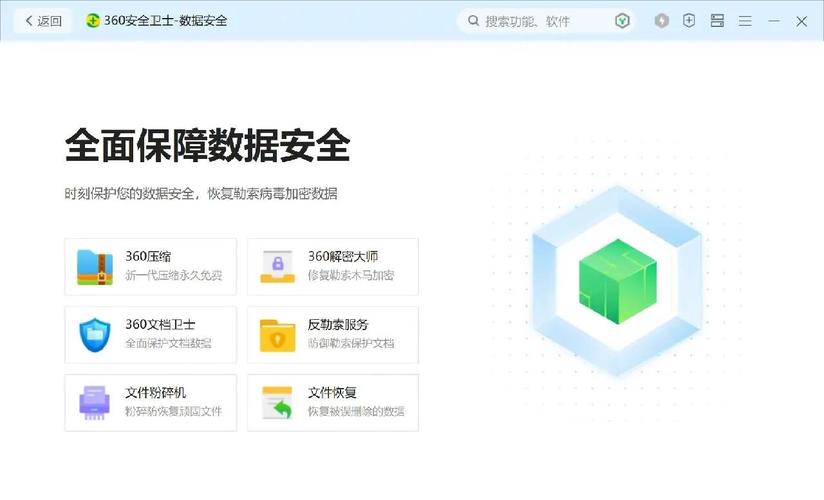This screenshot has height=500, width=824.
Task: Click the gray lightning hexagon icon
Action: click(661, 21)
